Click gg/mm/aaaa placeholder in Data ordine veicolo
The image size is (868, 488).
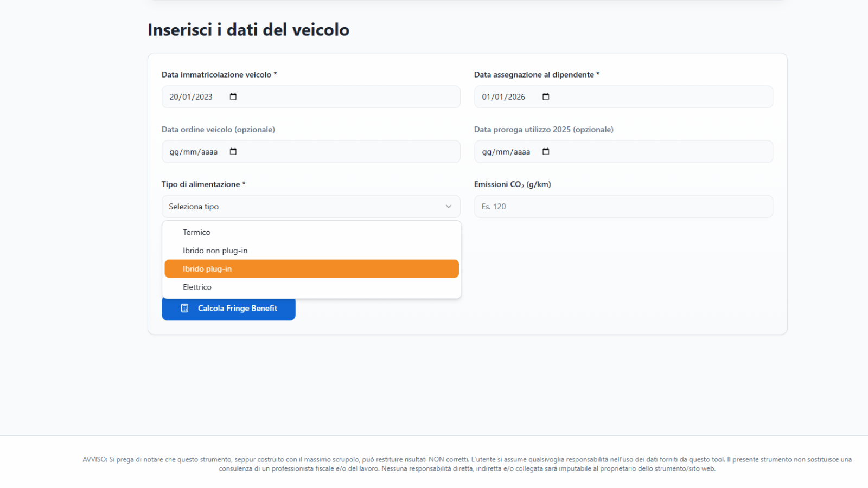pos(193,152)
